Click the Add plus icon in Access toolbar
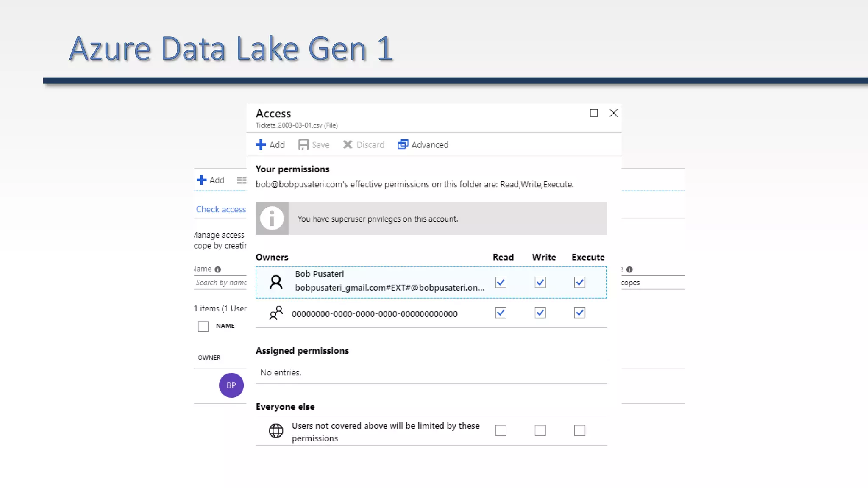 click(x=261, y=145)
